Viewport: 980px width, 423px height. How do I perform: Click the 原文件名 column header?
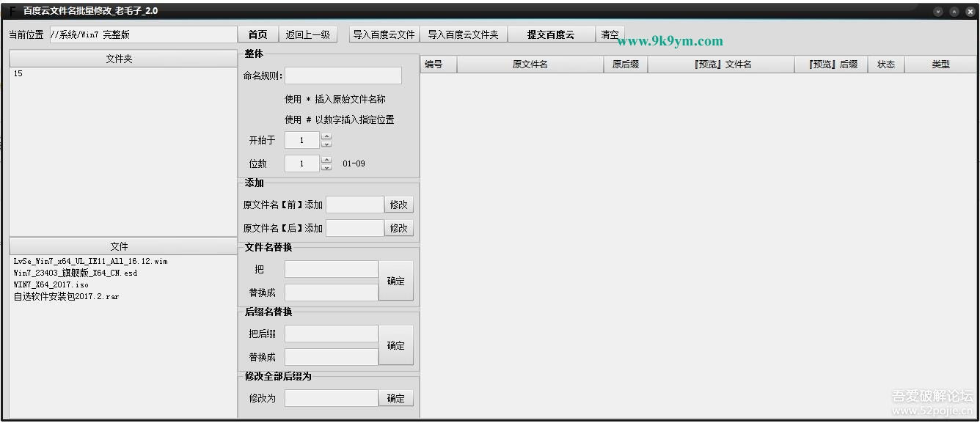(x=530, y=65)
